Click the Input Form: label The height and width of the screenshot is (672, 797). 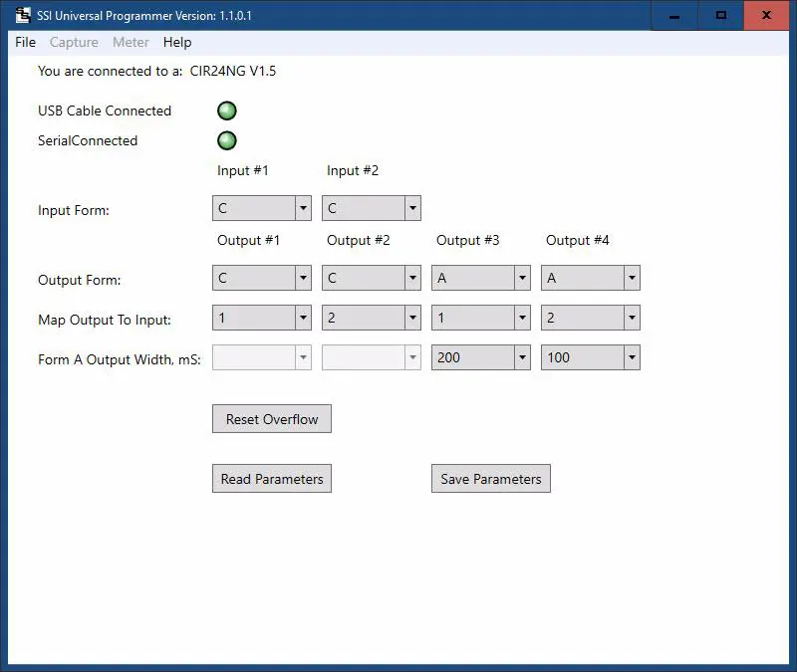74,210
